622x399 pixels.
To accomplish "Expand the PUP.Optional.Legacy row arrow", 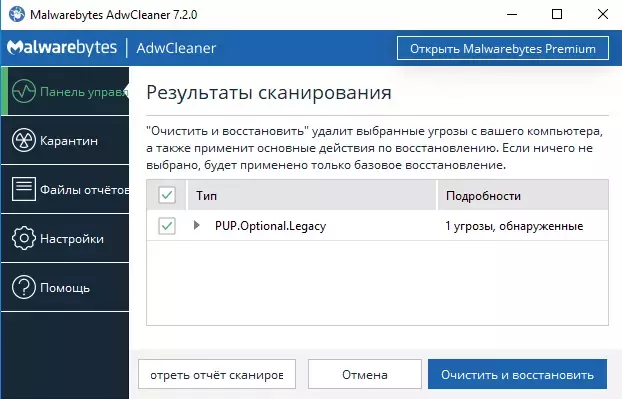I will pyautogui.click(x=196, y=225).
